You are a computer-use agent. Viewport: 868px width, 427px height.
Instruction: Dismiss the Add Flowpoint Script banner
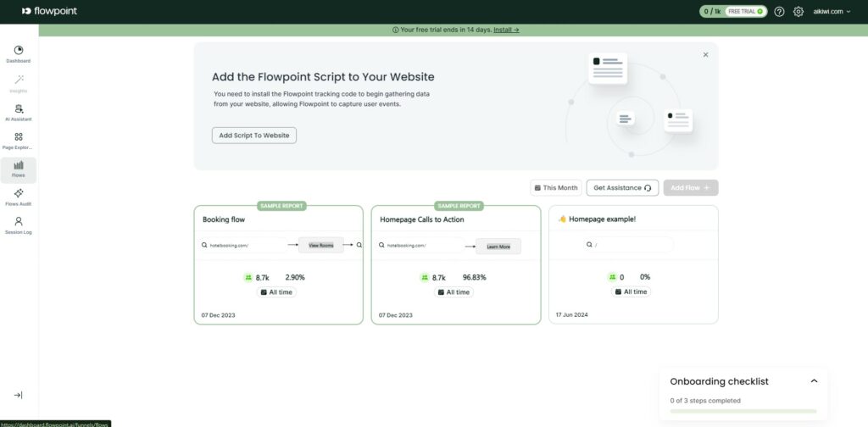[x=705, y=55]
